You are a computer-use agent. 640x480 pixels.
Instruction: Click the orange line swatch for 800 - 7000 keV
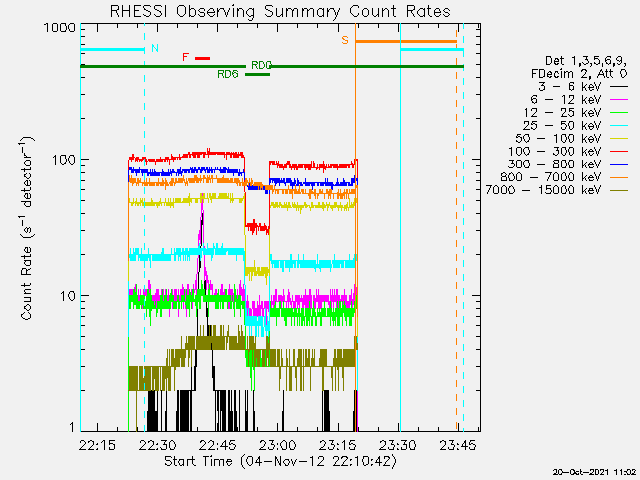click(x=619, y=178)
